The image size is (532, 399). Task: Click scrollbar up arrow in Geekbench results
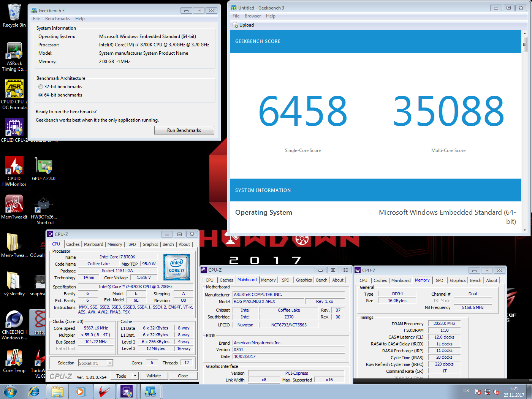coord(524,33)
